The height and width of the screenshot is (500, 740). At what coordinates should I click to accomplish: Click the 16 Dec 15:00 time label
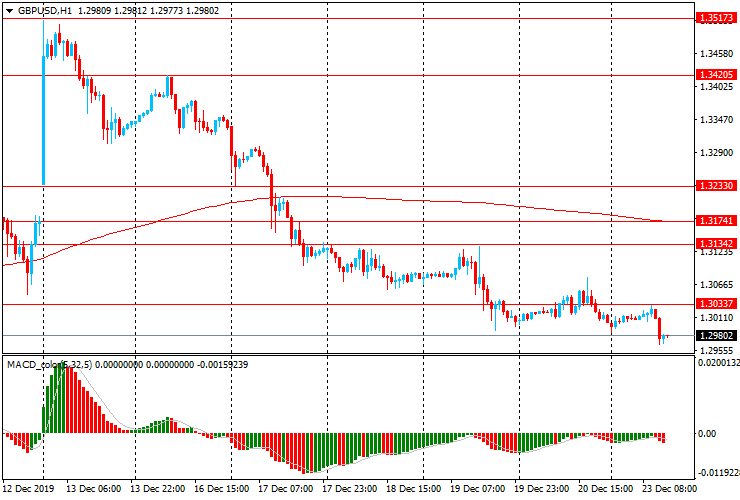(x=221, y=489)
